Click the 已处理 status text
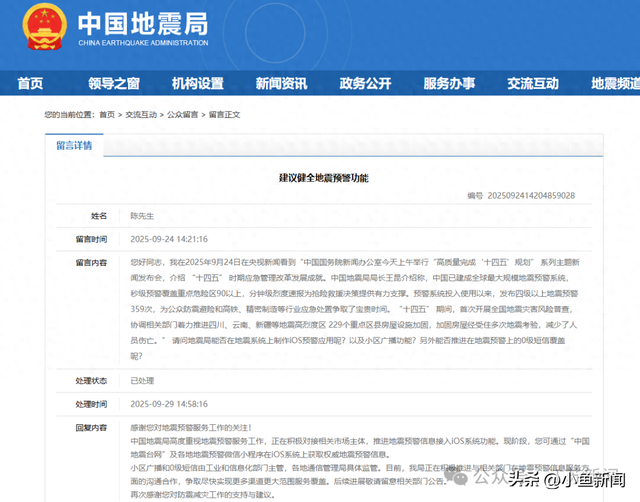The height and width of the screenshot is (502, 640). pyautogui.click(x=143, y=381)
